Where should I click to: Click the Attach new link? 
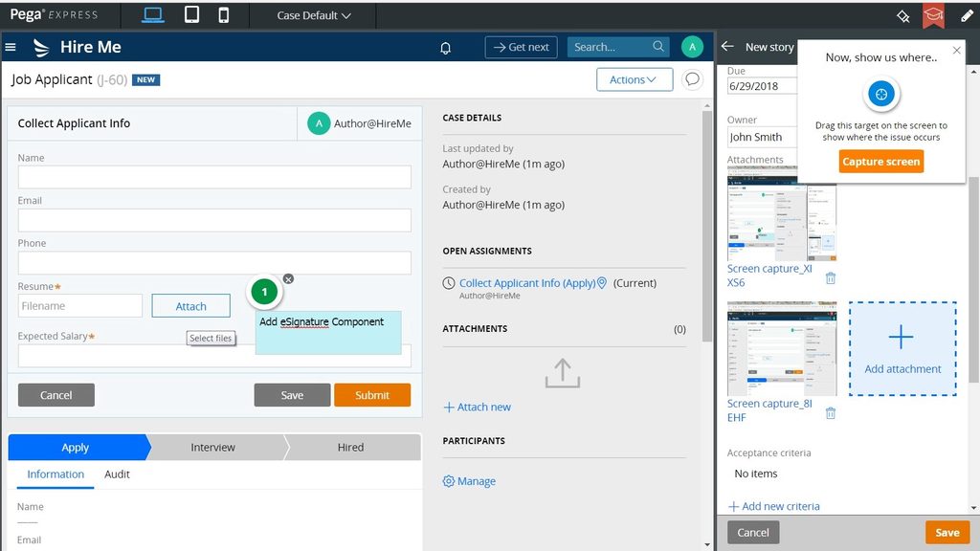tap(477, 407)
